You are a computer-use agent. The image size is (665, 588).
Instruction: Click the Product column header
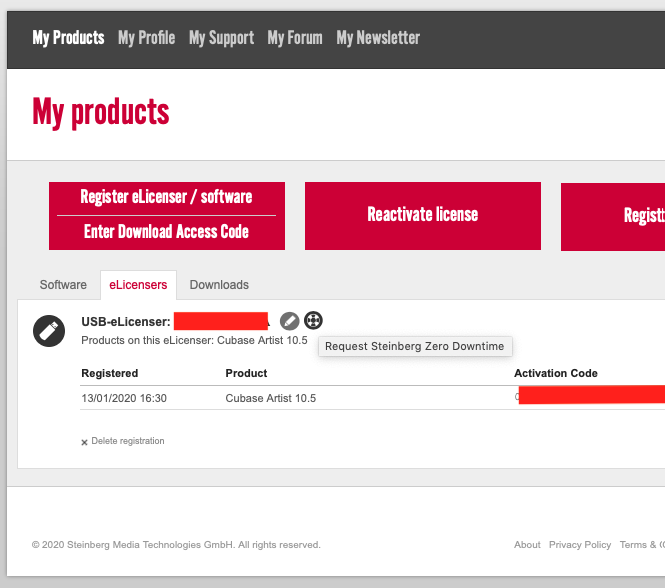(x=246, y=373)
